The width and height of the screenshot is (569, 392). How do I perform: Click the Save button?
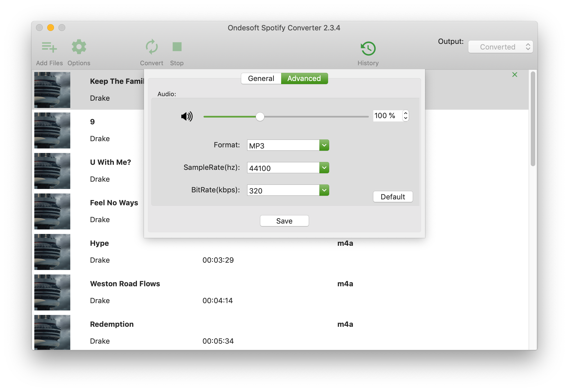click(x=284, y=221)
